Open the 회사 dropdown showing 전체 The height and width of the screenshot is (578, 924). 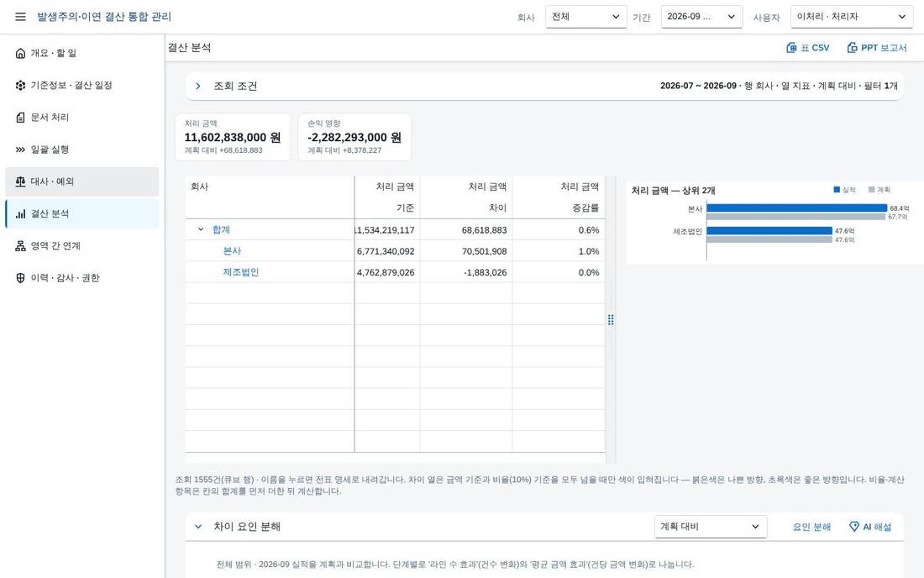pos(585,17)
